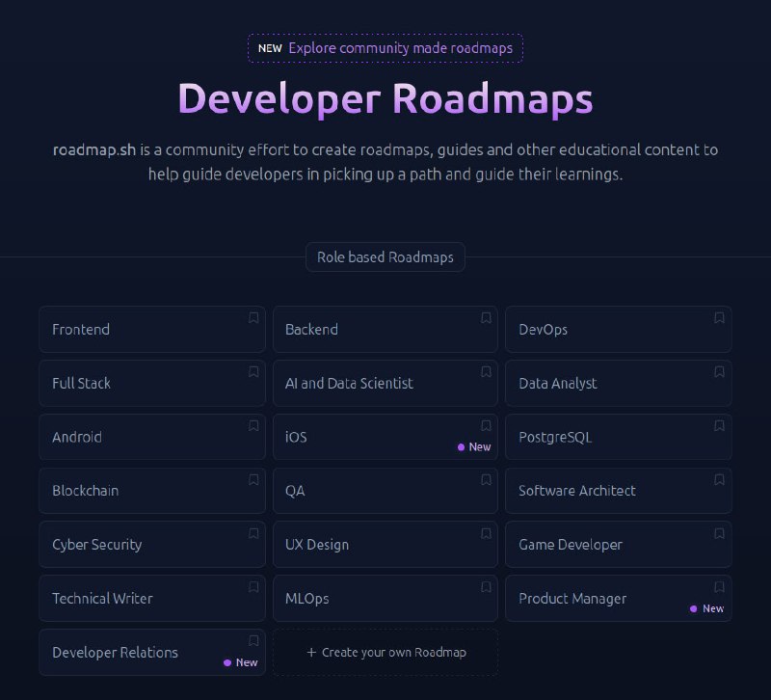The image size is (771, 700).
Task: Bookmark the Blockchain roadmap
Action: click(253, 479)
